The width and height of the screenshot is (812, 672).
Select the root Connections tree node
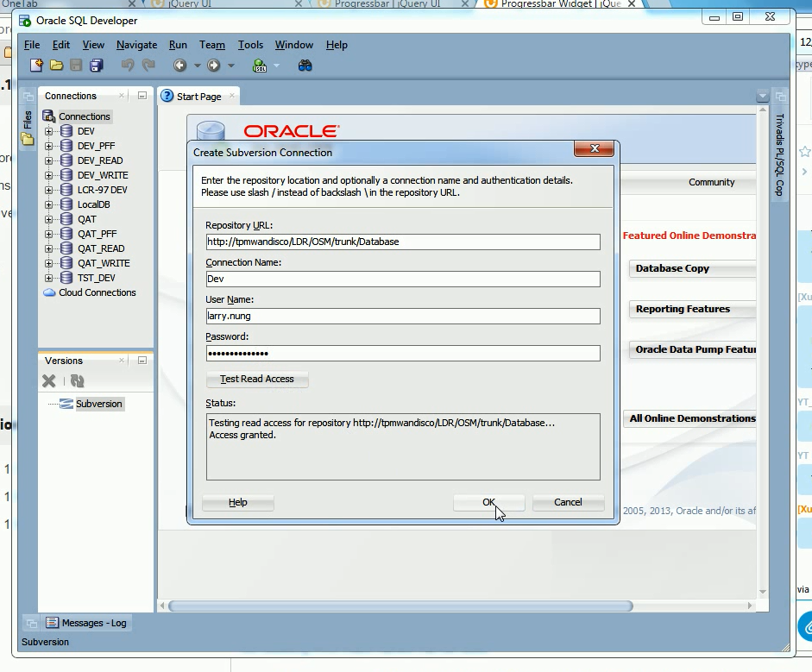pos(84,116)
